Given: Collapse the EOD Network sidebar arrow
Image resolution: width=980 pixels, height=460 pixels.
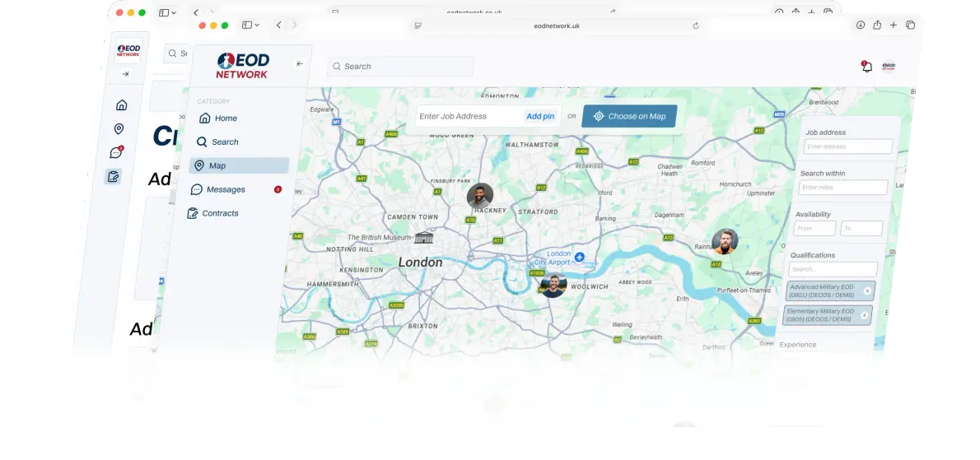Looking at the screenshot, I should coord(300,63).
